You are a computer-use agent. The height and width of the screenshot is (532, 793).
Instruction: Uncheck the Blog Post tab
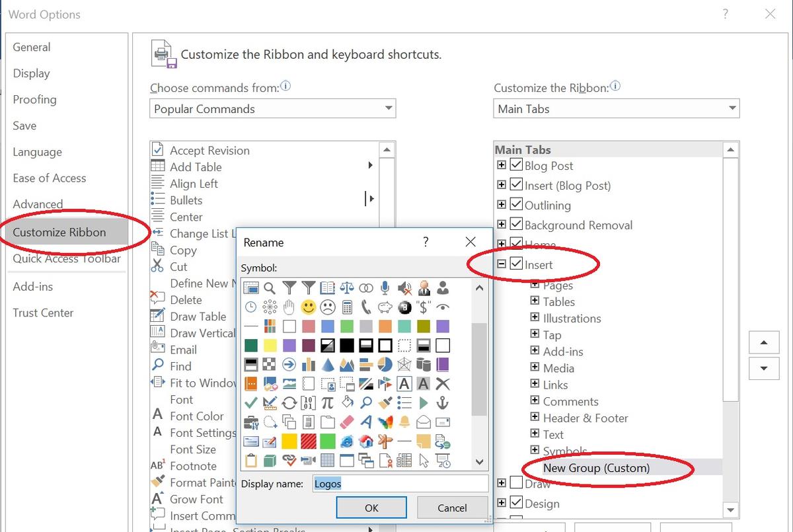[x=515, y=165]
